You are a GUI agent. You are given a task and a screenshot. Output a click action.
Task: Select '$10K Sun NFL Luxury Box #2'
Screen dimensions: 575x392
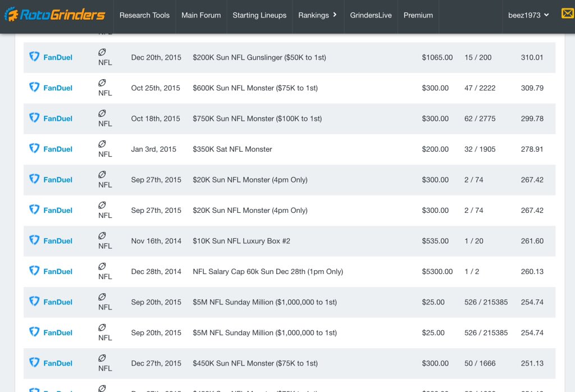[241, 241]
